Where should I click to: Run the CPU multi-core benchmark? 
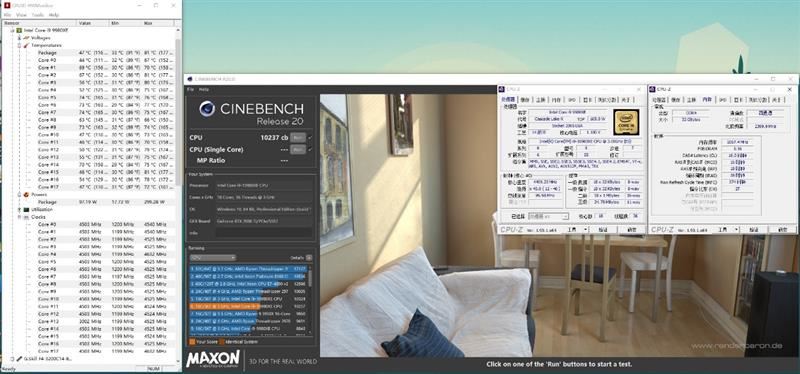(x=298, y=138)
